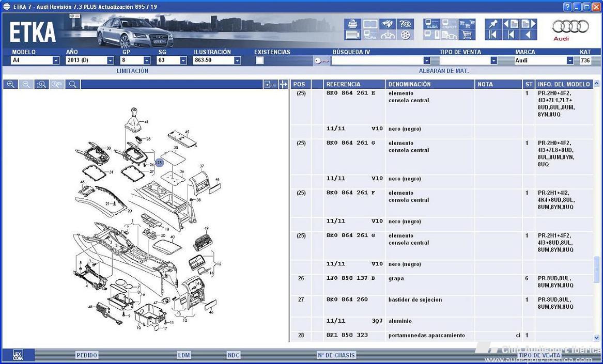This screenshot has width=603, height=364.
Task: Click highlighted position 25 marker in illustration
Action: pyautogui.click(x=159, y=163)
